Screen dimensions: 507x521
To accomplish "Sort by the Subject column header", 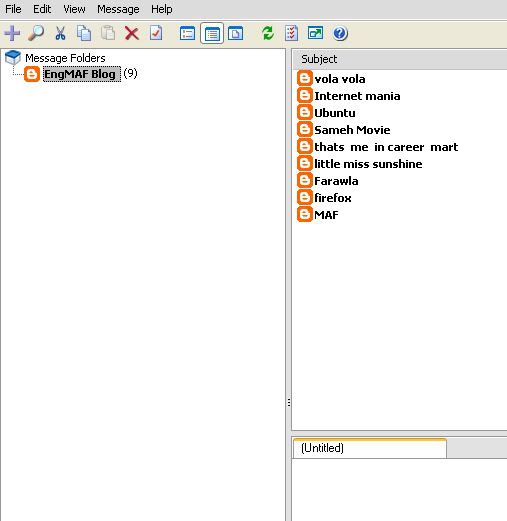I will click(x=399, y=59).
